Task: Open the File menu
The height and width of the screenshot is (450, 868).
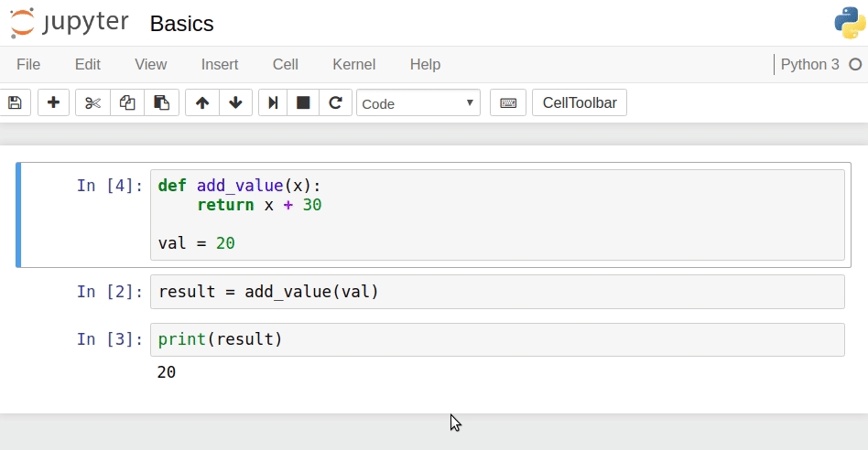Action: 28,64
